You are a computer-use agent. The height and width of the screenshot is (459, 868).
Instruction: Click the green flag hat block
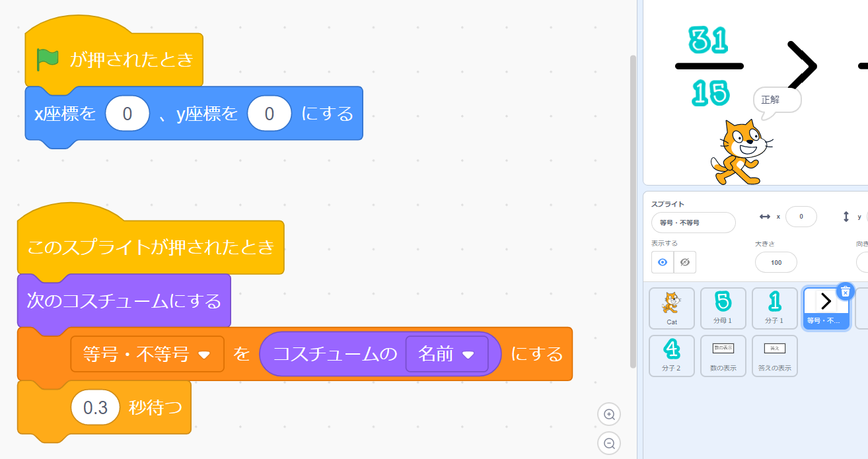point(112,58)
